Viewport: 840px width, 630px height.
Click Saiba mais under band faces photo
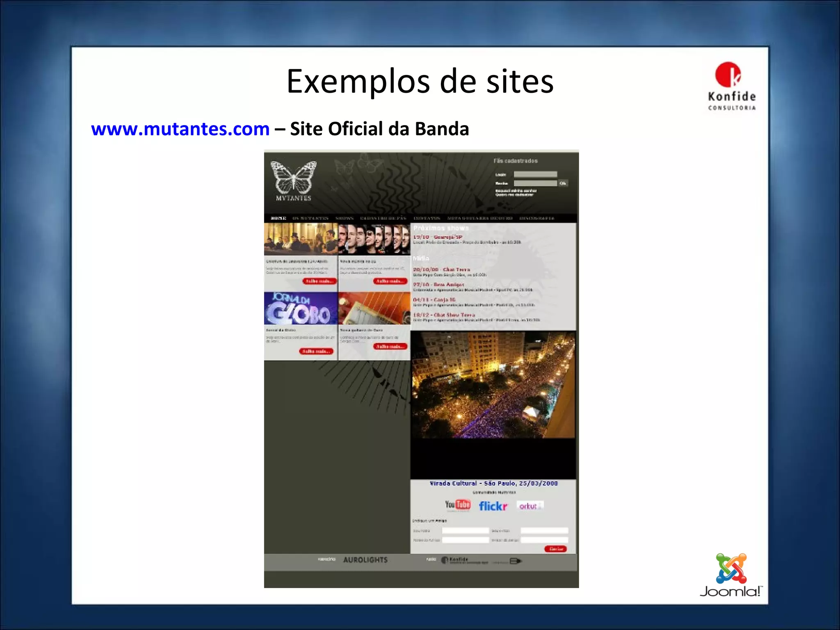click(390, 281)
